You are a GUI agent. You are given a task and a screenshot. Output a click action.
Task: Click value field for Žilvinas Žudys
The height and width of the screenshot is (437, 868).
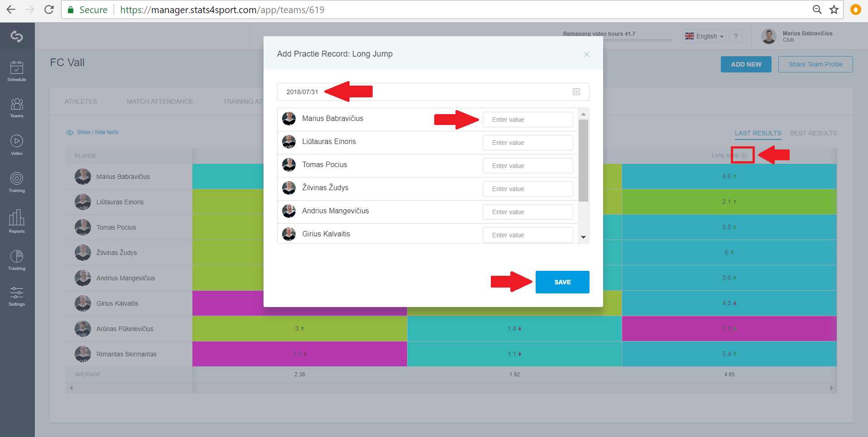[x=528, y=189]
